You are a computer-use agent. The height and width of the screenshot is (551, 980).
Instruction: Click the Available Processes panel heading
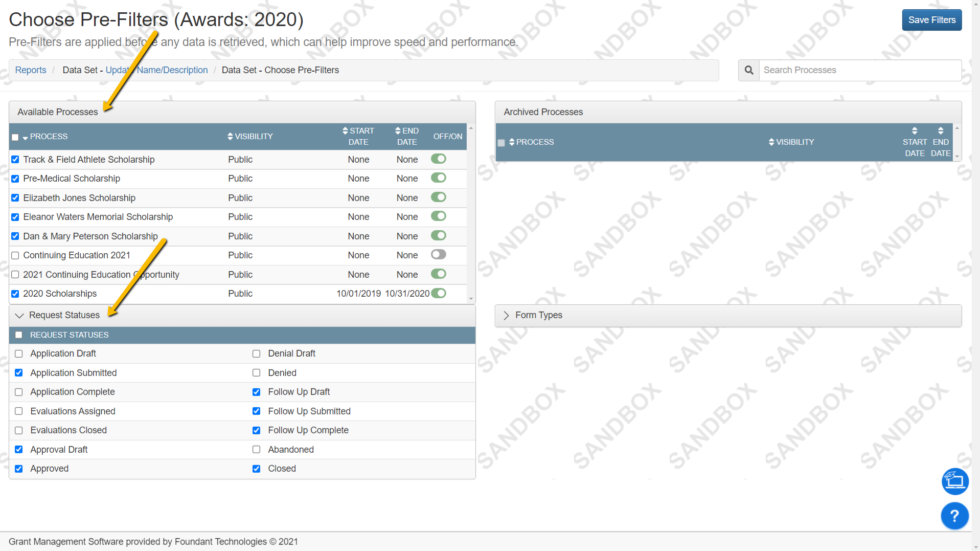coord(58,112)
